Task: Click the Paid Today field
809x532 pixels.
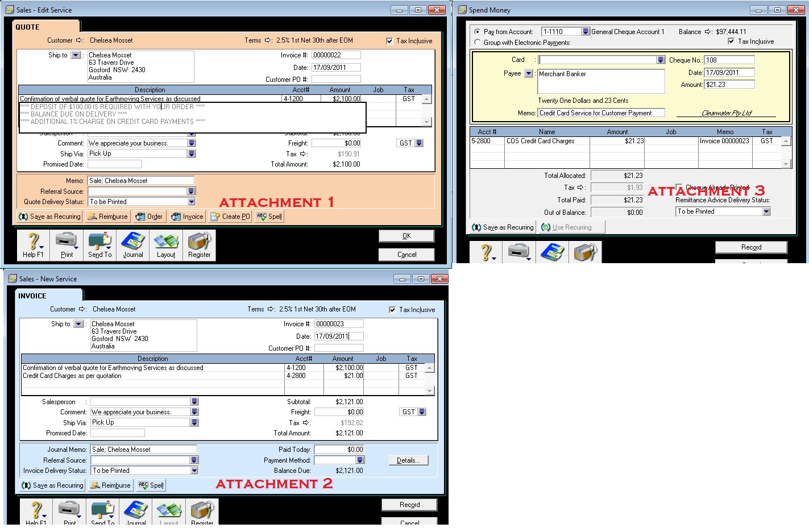Action: [339, 450]
